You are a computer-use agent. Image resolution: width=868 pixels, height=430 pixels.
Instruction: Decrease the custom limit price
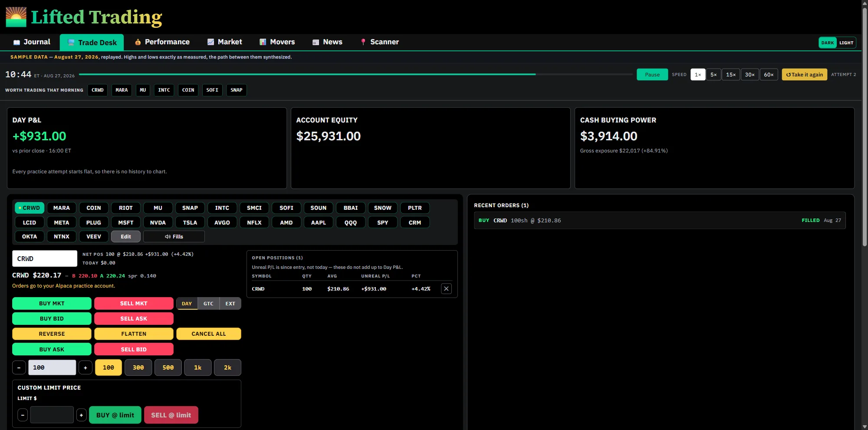[23, 415]
